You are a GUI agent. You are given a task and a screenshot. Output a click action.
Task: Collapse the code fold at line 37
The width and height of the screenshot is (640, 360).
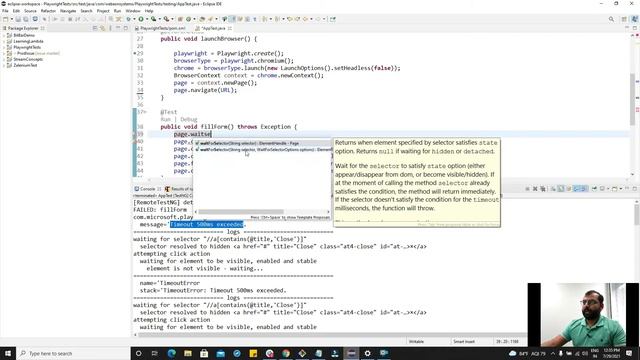point(144,112)
